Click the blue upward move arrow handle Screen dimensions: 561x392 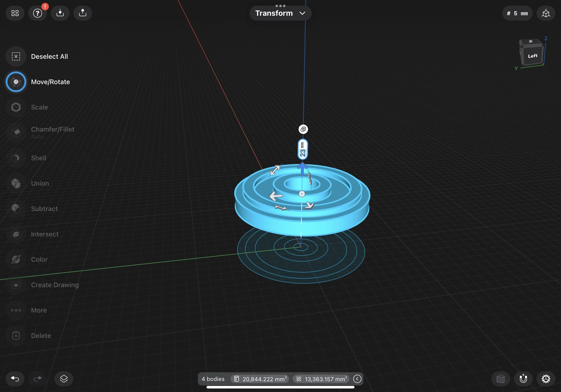(x=303, y=169)
